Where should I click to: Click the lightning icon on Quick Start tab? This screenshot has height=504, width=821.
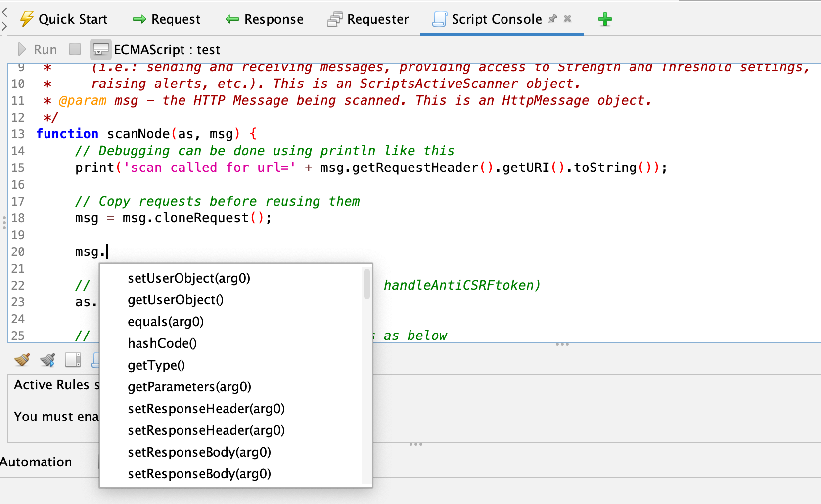point(26,19)
